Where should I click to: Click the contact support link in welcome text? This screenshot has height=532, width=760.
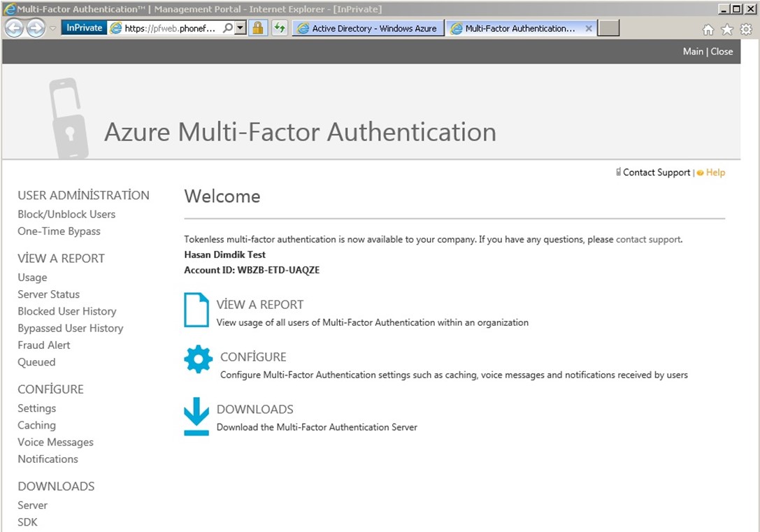pyautogui.click(x=649, y=239)
